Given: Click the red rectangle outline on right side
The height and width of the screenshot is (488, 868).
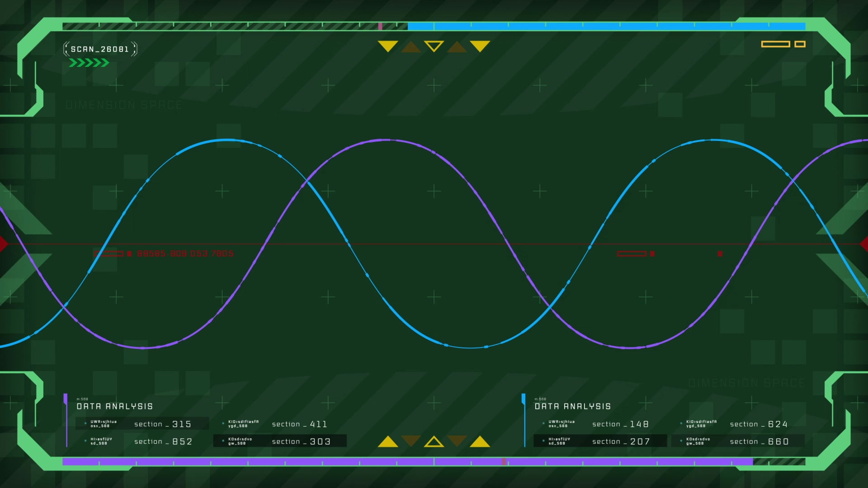Looking at the screenshot, I should pyautogui.click(x=632, y=253).
